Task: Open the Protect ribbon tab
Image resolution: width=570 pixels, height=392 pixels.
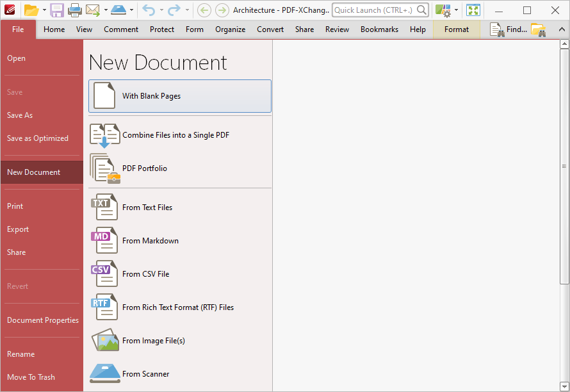Action: [162, 29]
